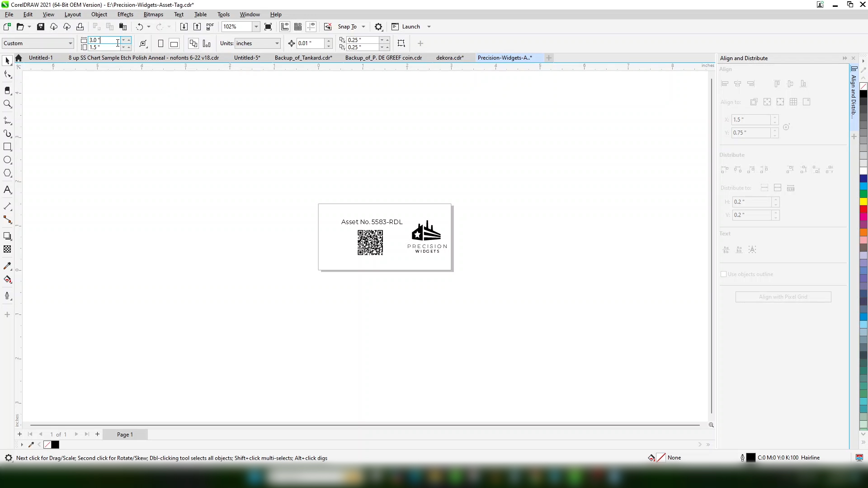This screenshot has height=488, width=868.
Task: Toggle the document grid
Action: click(298, 27)
